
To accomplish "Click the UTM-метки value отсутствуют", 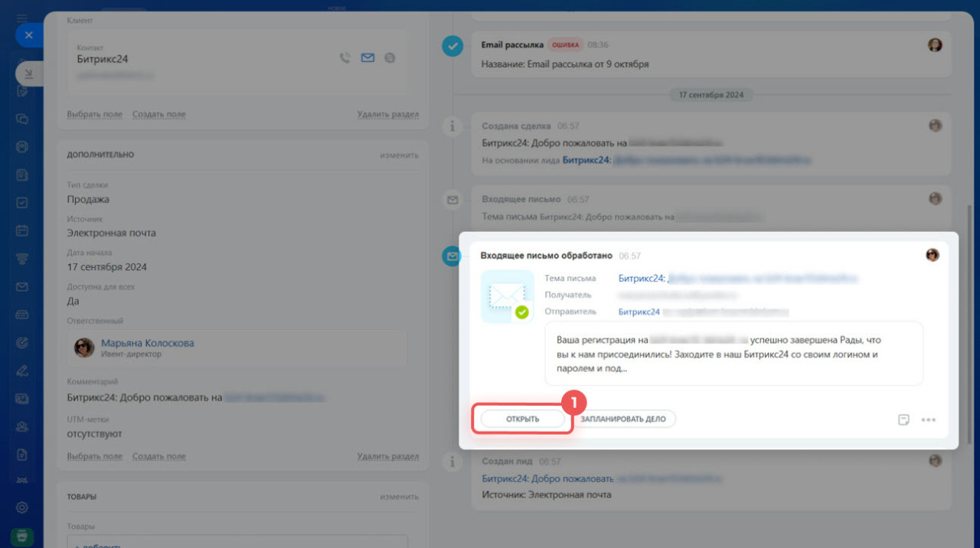I will (x=94, y=434).
